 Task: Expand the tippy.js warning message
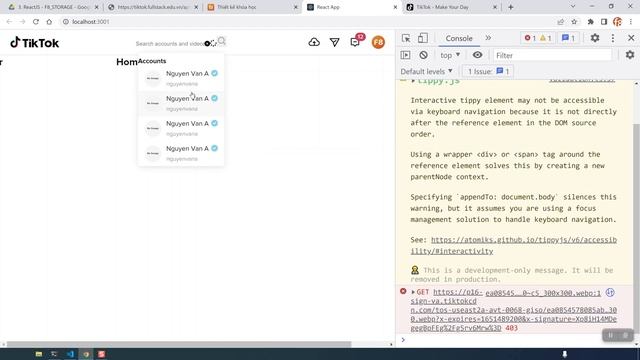click(x=413, y=81)
